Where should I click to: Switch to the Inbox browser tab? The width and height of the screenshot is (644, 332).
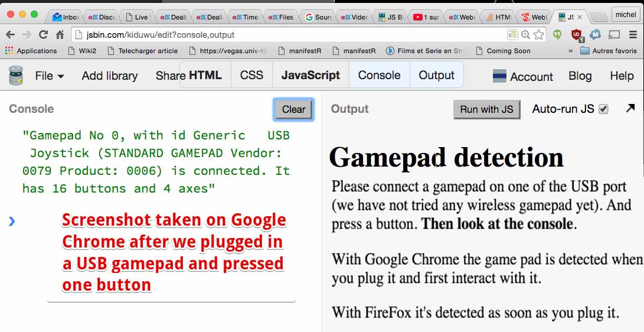[65, 17]
